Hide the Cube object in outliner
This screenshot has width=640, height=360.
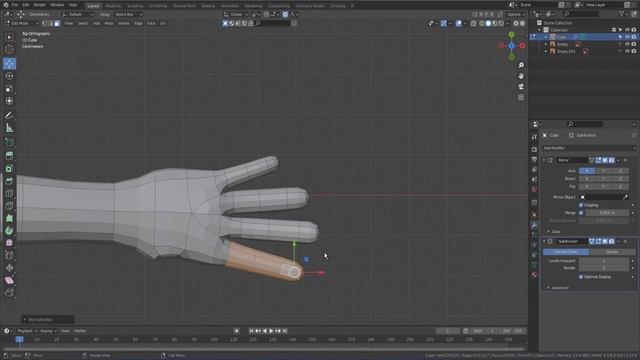point(627,37)
